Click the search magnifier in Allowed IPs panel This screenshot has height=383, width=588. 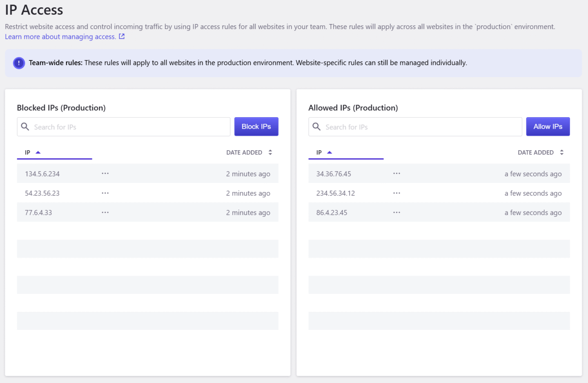[x=316, y=127]
